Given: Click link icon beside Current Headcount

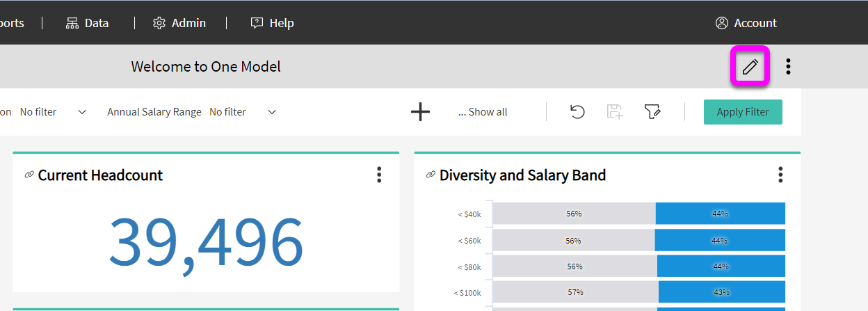Looking at the screenshot, I should 29,175.
